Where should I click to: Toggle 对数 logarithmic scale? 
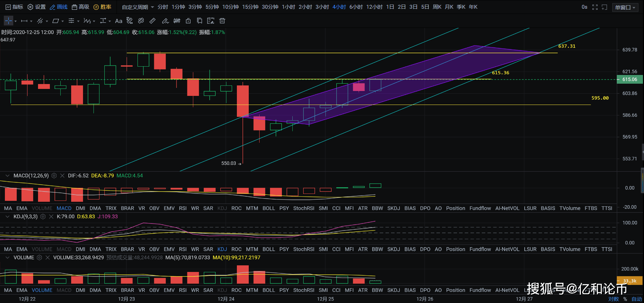[613, 299]
